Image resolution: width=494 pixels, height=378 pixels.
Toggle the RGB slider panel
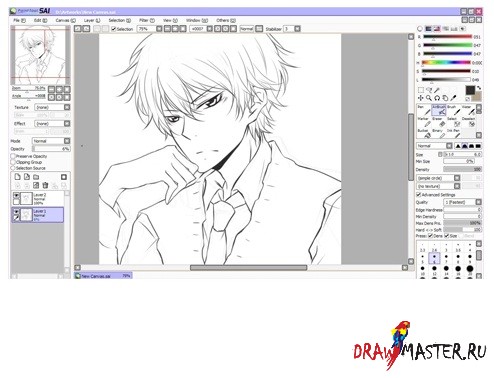[x=429, y=29]
